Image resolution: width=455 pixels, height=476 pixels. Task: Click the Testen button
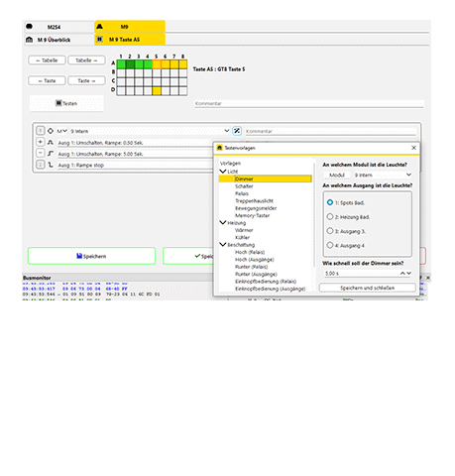(x=66, y=103)
